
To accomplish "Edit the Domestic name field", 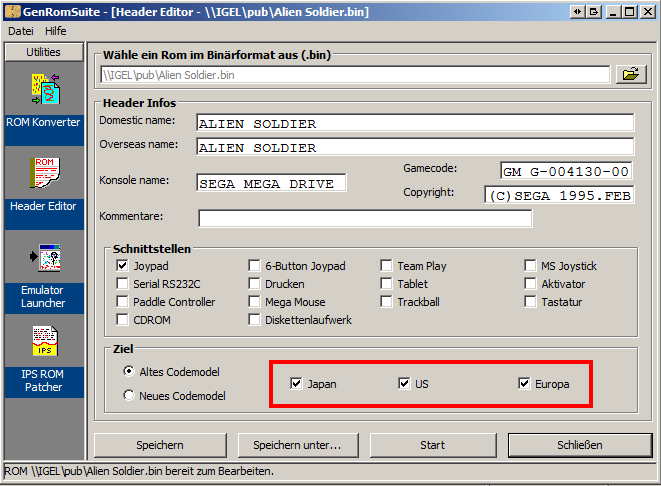I will [415, 124].
